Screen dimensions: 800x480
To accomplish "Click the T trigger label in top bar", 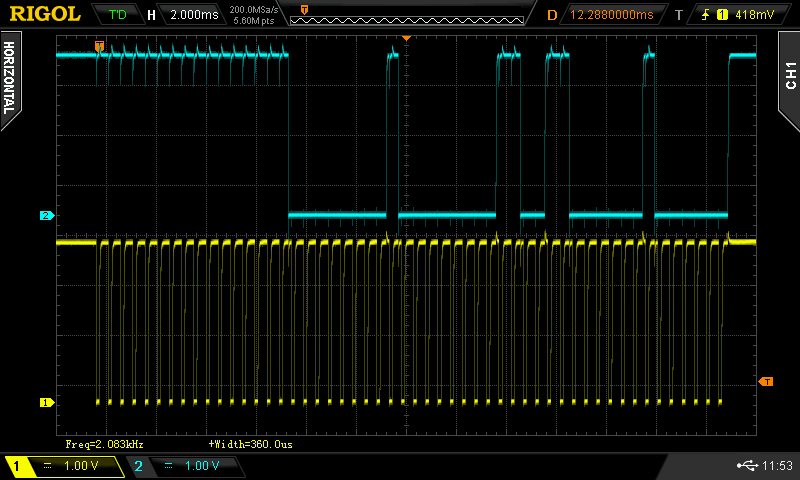I will click(679, 15).
